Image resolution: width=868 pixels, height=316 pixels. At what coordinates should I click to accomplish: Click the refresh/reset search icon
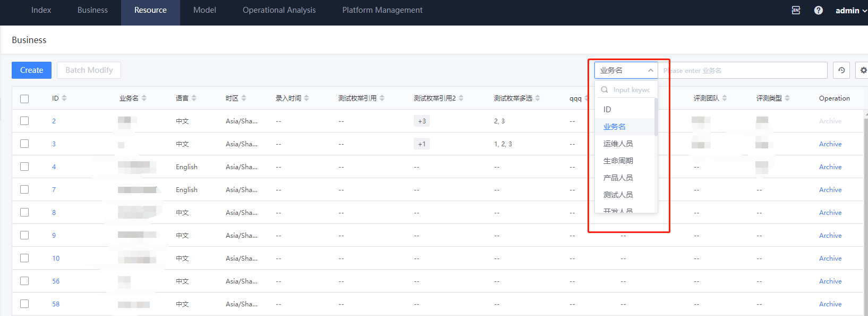coord(841,70)
